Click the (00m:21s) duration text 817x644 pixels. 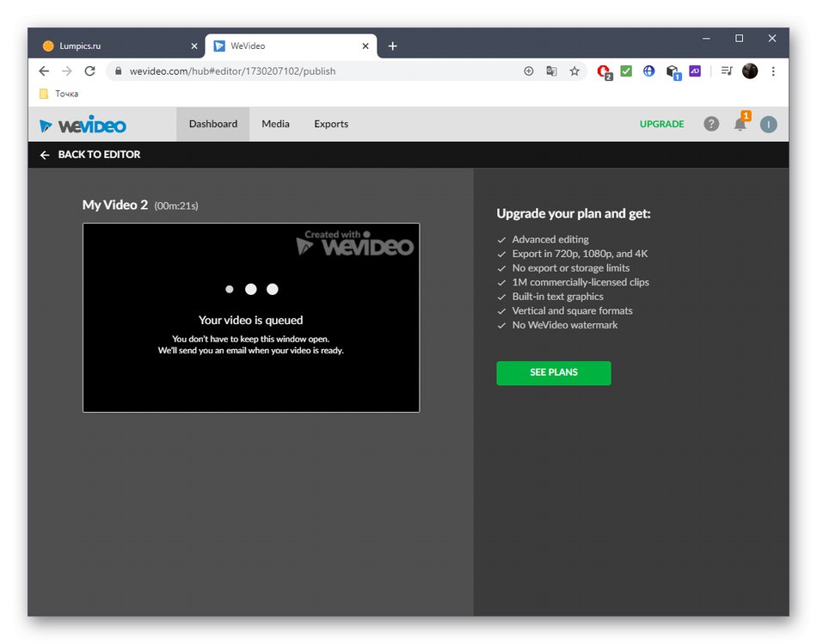pos(176,206)
